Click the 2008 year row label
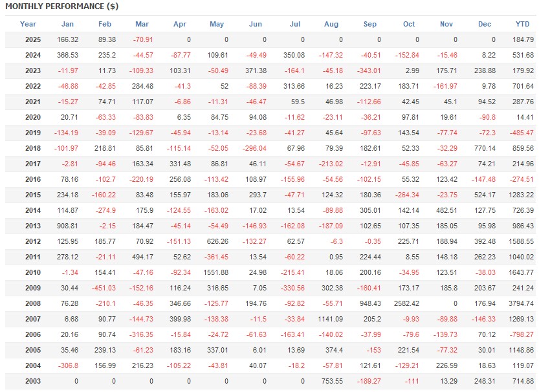Viewport: 539px width, 392px height. click(x=33, y=303)
